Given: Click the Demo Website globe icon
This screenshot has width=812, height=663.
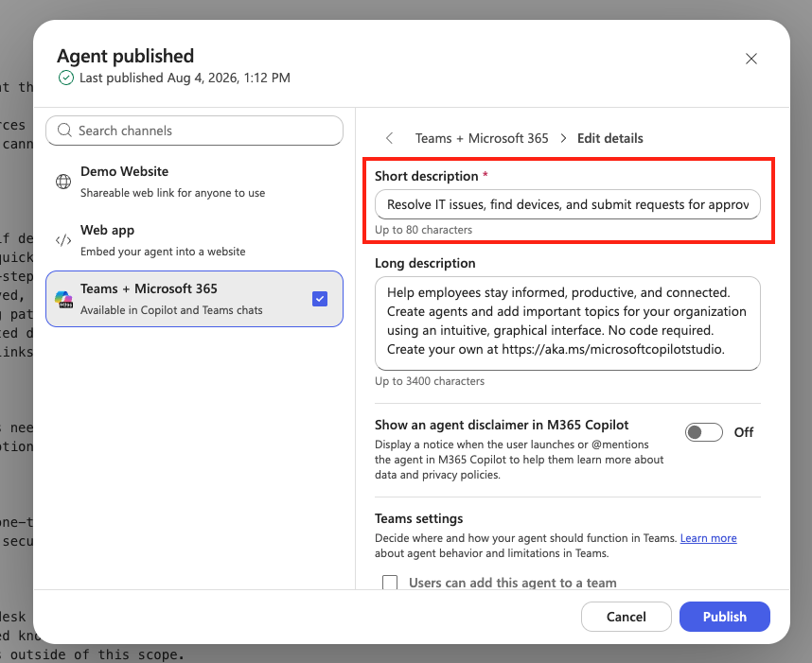Looking at the screenshot, I should click(63, 182).
